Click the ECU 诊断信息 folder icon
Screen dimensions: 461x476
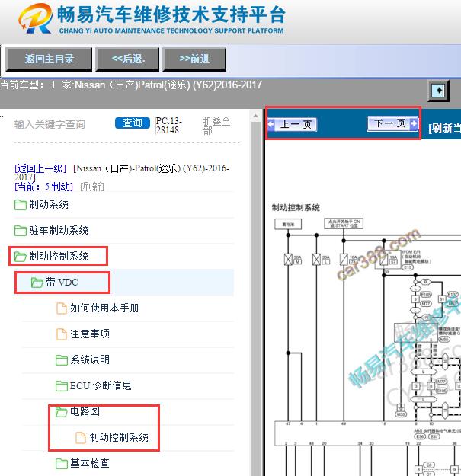pyautogui.click(x=62, y=386)
